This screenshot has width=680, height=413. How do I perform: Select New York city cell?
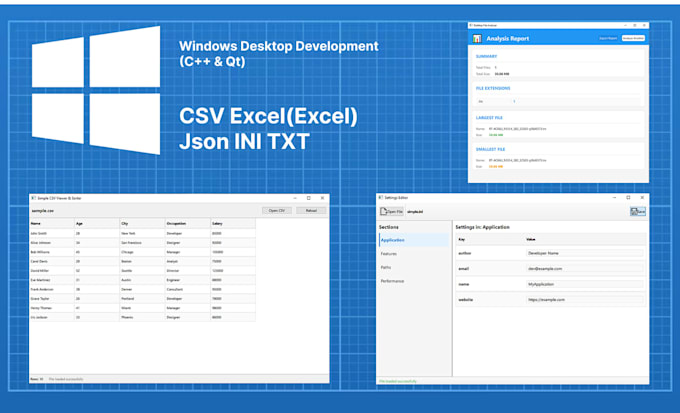click(x=142, y=233)
